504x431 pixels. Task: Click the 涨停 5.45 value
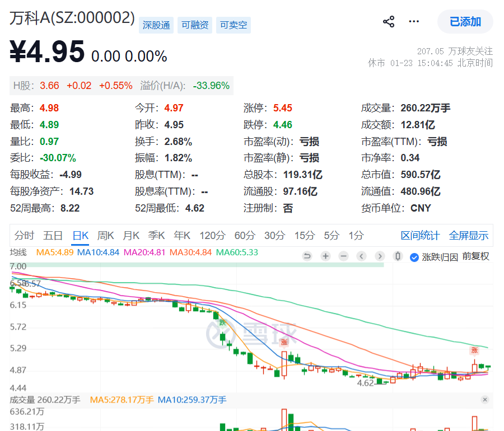coord(283,108)
